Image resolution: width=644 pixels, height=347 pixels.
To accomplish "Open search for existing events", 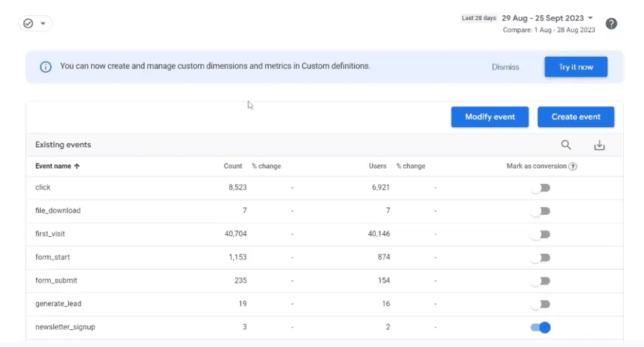I will click(566, 145).
